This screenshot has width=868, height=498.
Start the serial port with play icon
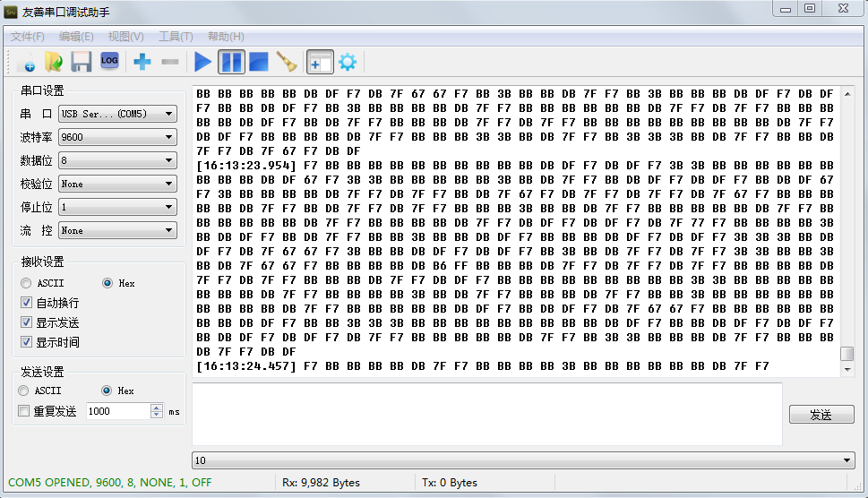click(x=202, y=62)
